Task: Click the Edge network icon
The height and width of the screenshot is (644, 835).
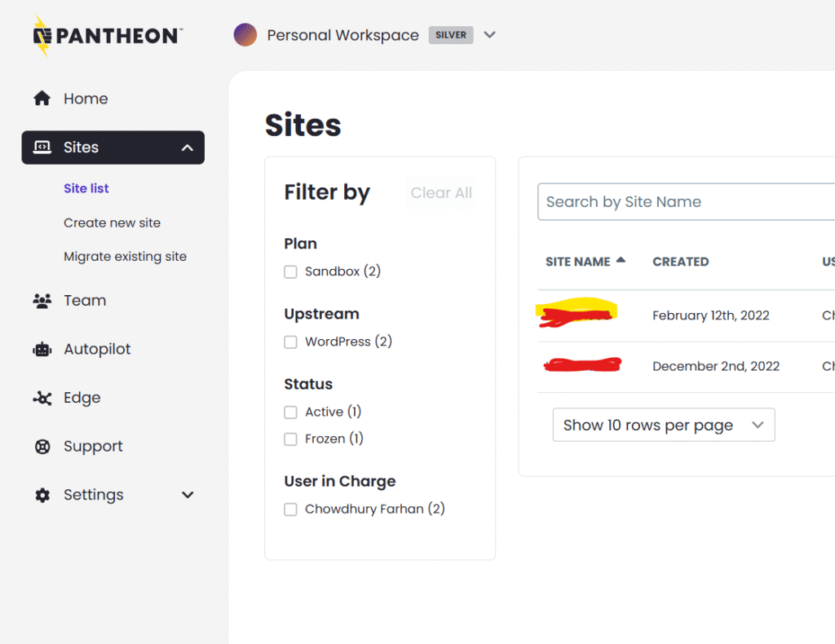Action: [x=42, y=398]
